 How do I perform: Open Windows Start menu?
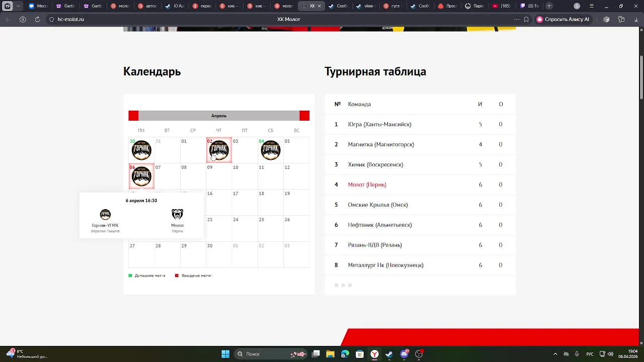pyautogui.click(x=225, y=354)
